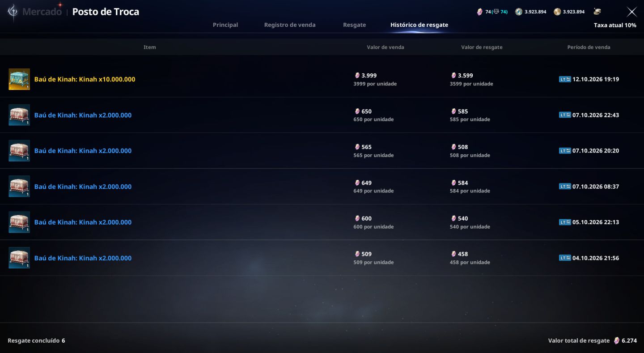Screen dimensions: 644x353
Task: Click the Valor de resgate column header
Action: [482, 47]
